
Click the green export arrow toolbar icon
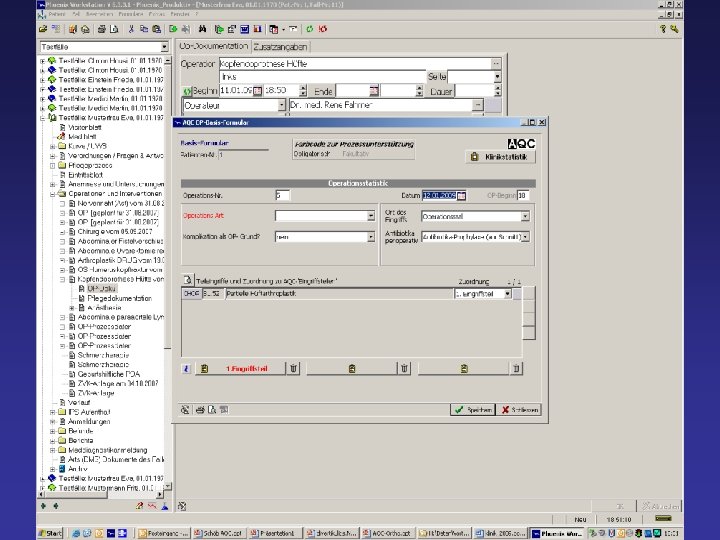coord(173,29)
